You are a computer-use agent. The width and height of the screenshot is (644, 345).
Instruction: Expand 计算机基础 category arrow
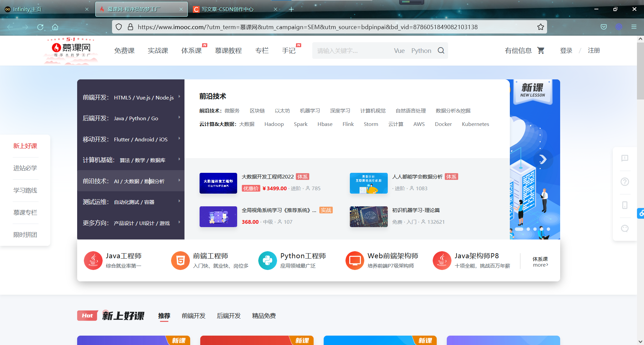pyautogui.click(x=179, y=159)
